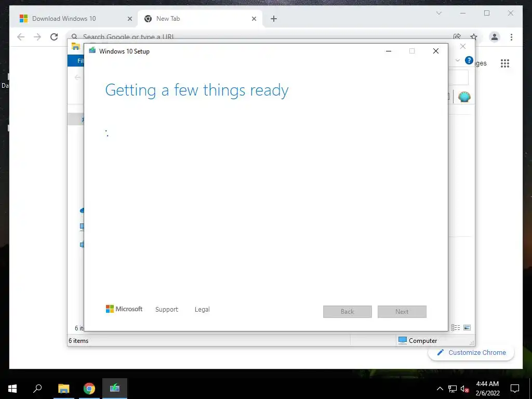Screen dimensions: 532x399
Task: Click the 6 items status bar text
Action: pos(78,341)
